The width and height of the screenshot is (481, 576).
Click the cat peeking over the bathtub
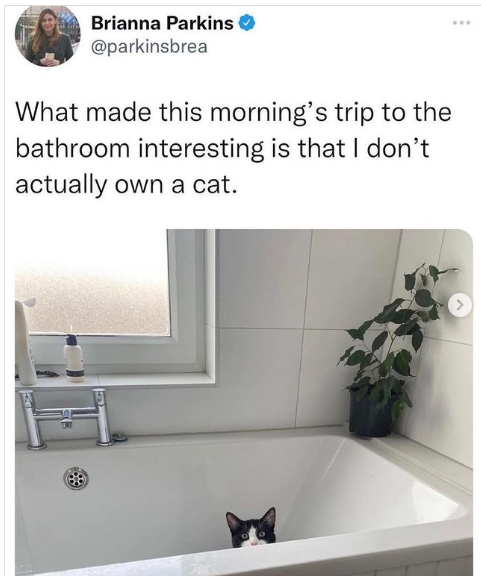coord(251,528)
